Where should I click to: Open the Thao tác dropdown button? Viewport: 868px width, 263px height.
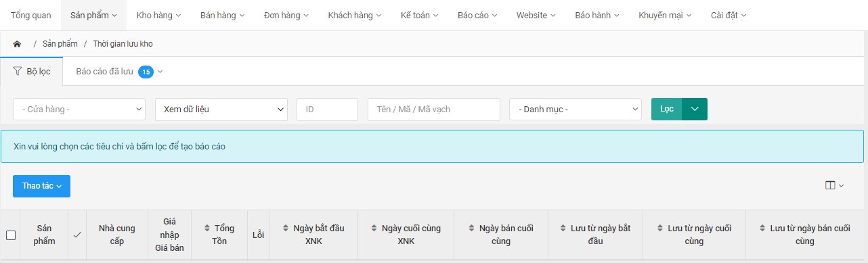(x=41, y=186)
